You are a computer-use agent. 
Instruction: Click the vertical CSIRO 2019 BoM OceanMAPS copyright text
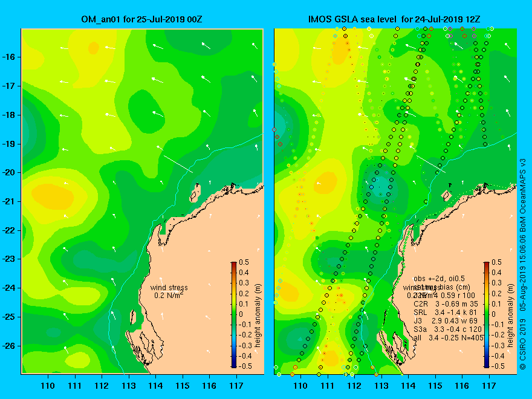tap(523, 264)
